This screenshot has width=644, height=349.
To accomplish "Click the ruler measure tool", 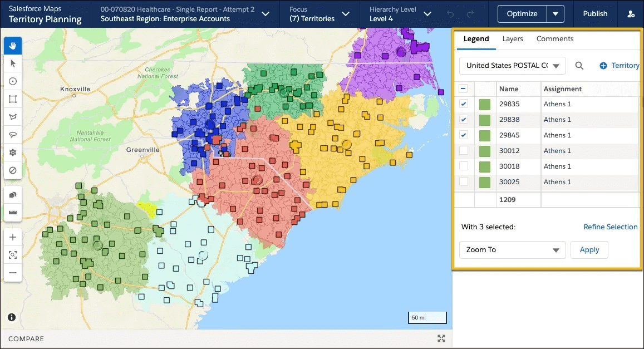I will point(13,213).
